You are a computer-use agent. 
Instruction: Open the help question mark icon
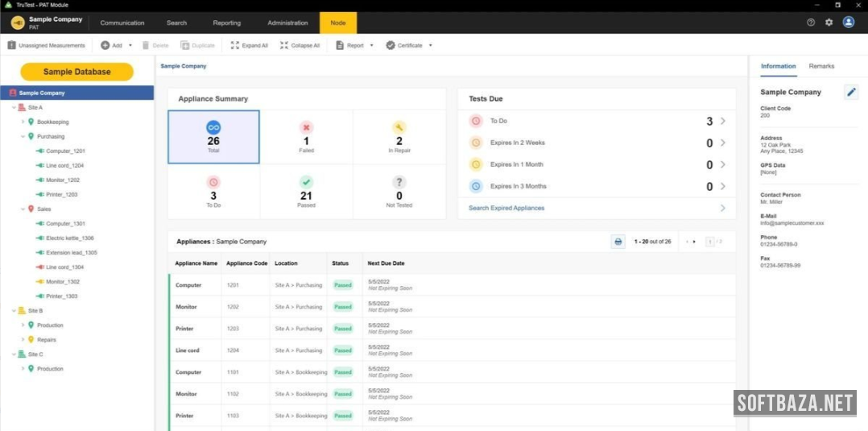click(x=811, y=23)
